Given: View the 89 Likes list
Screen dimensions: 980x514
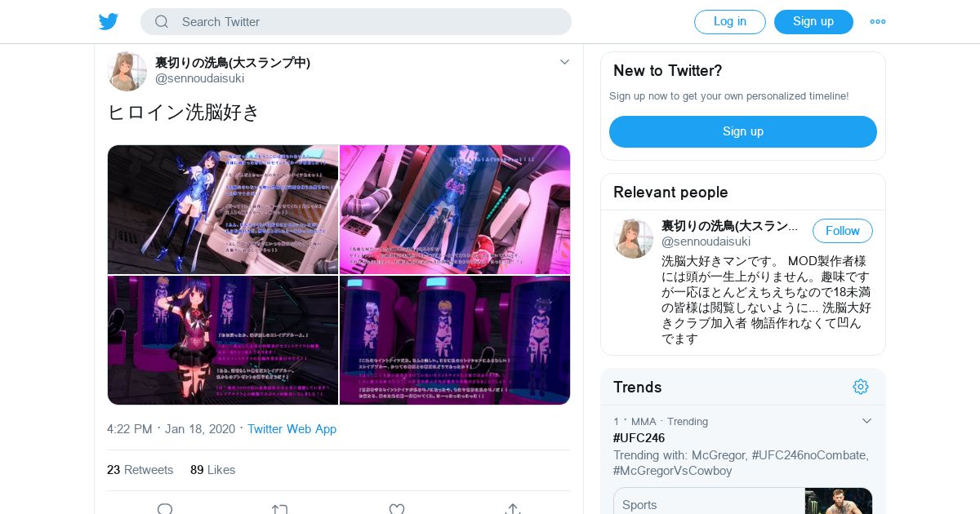Looking at the screenshot, I should click(x=213, y=470).
